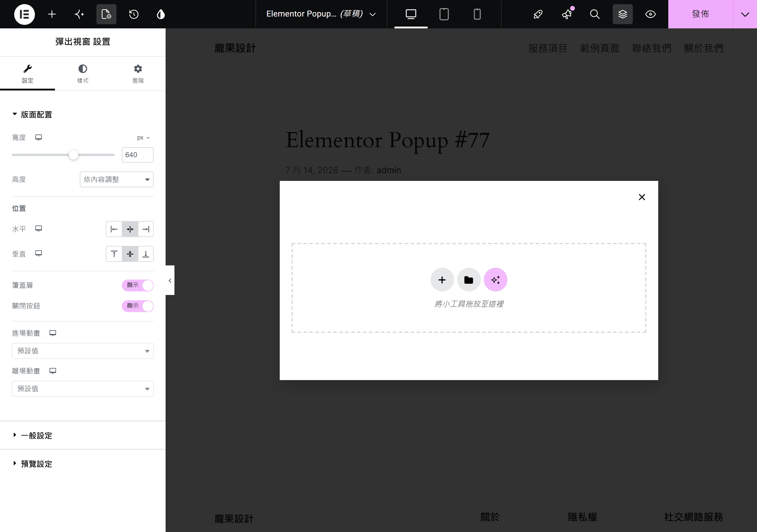Open the AI sparkle tool in top bar
The height and width of the screenshot is (532, 757).
click(x=79, y=14)
